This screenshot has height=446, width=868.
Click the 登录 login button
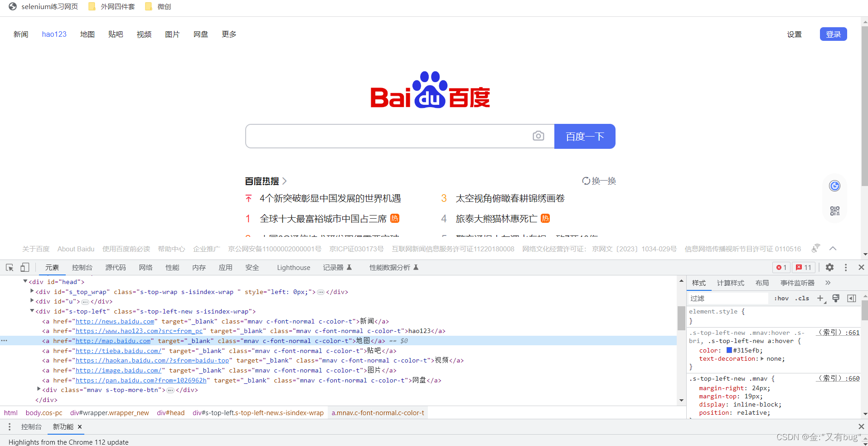(833, 34)
